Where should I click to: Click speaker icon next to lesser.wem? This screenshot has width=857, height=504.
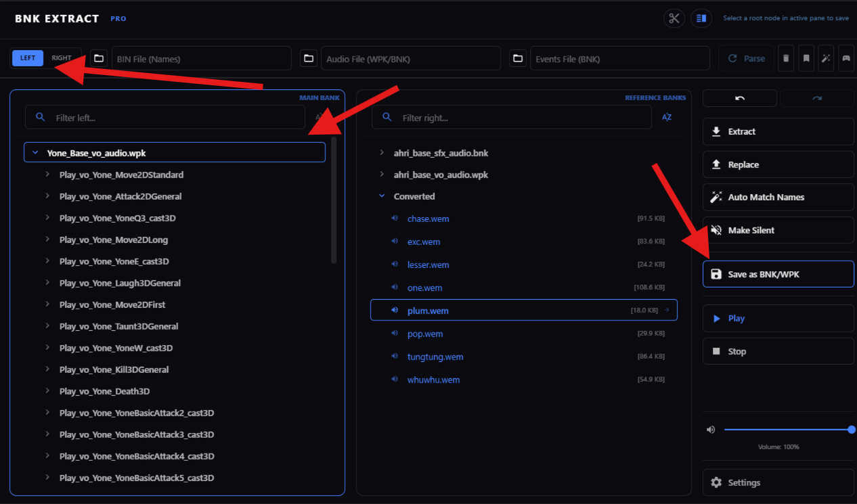point(395,264)
